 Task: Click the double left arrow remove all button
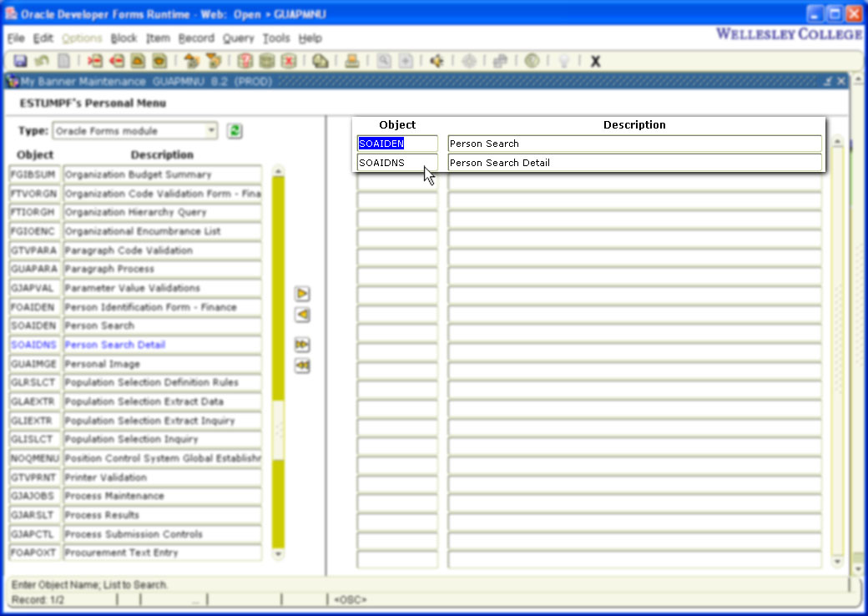pos(302,366)
